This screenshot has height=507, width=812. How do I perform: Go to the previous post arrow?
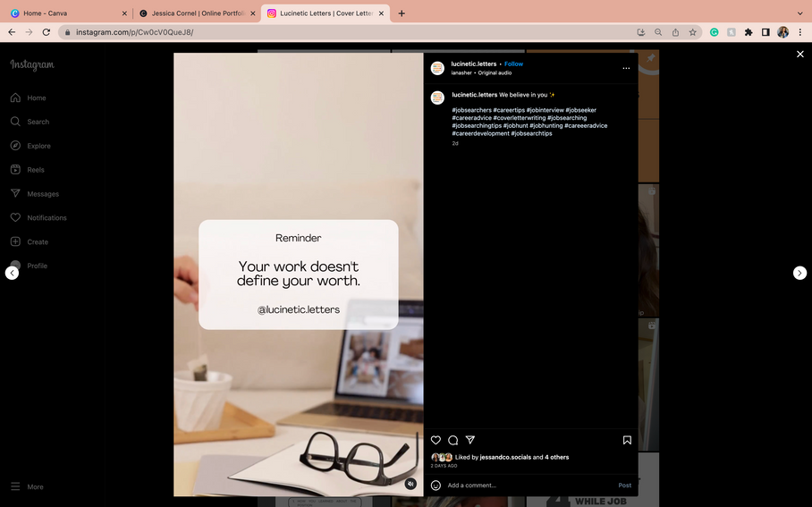click(12, 273)
